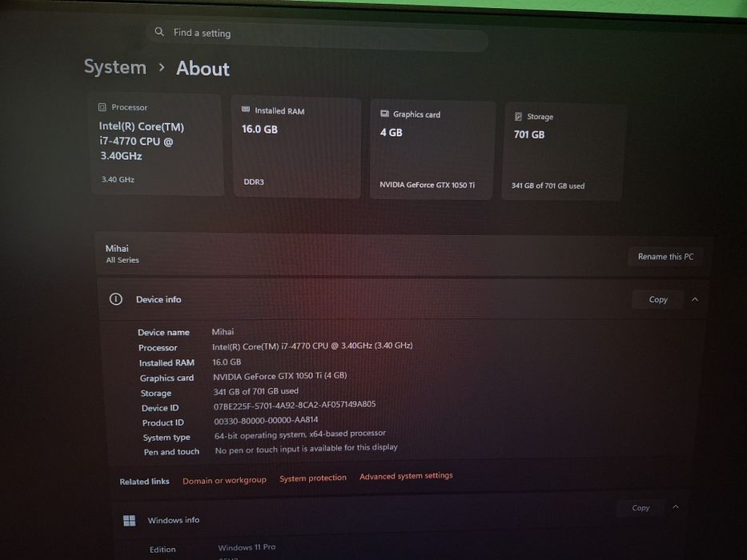Open Domain or workgroup link
The image size is (747, 560).
point(224,481)
